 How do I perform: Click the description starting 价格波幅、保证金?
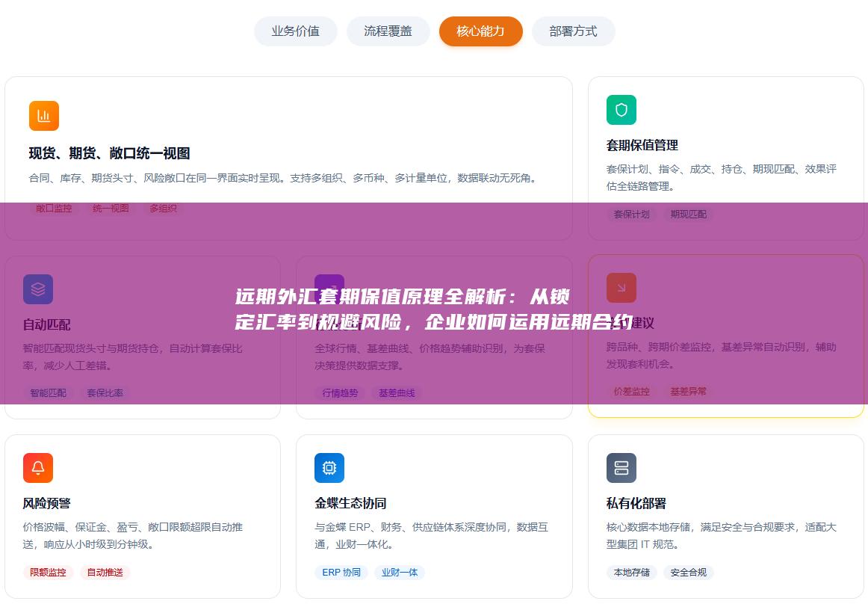[133, 535]
